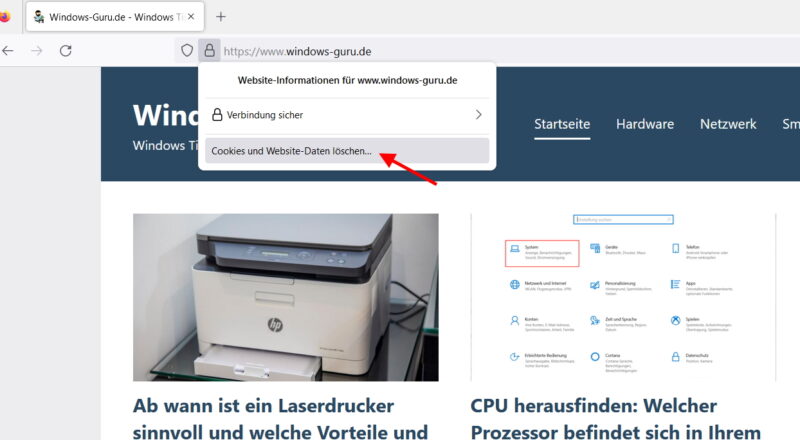Screen dimensions: 800x440
Task: Open the Netzwerk navigation link
Action: (x=728, y=124)
